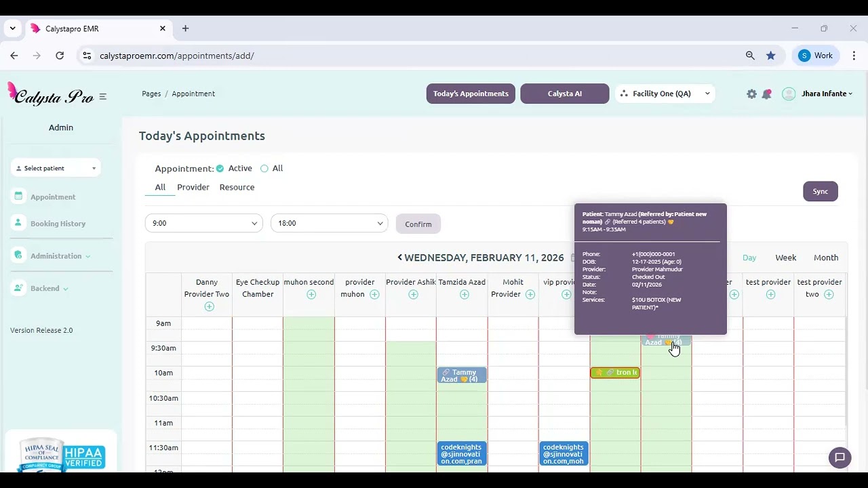
Task: Switch to the All tab
Action: (x=160, y=187)
